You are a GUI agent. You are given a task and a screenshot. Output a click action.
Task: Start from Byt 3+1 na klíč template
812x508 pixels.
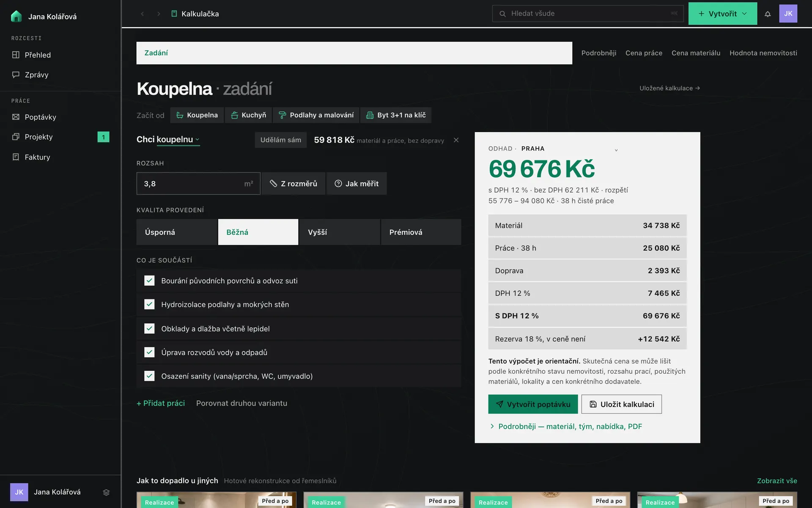pos(396,115)
